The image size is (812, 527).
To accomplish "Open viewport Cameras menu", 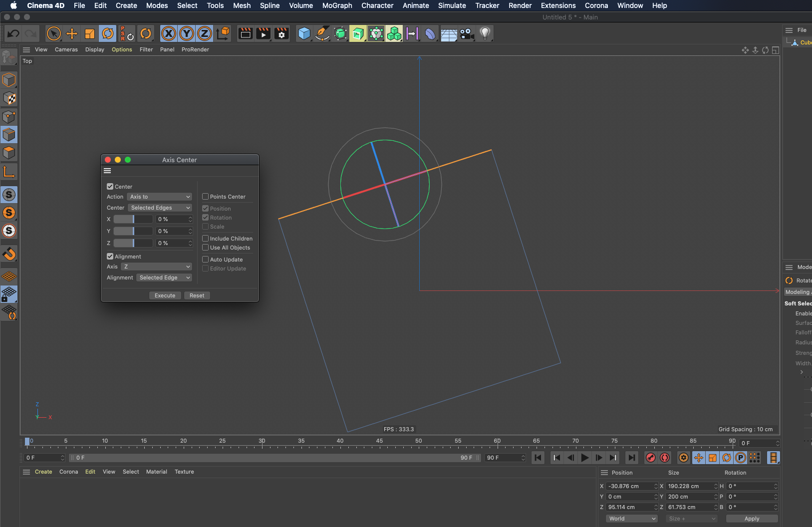I will click(66, 49).
